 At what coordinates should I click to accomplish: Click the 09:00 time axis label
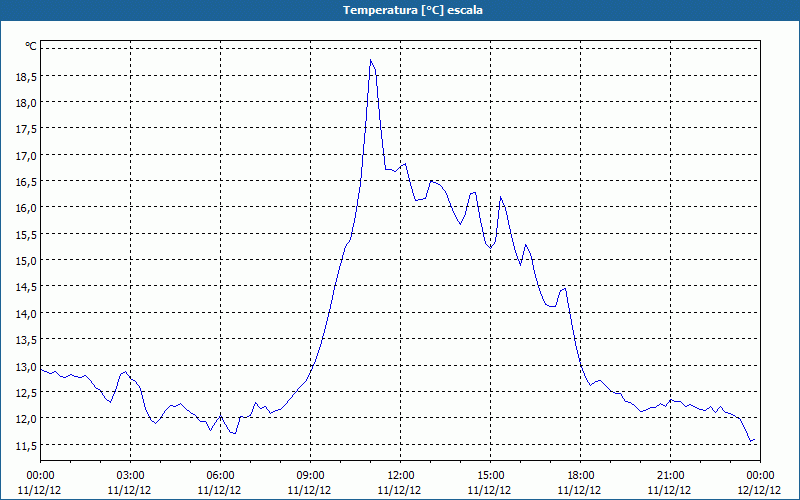310,476
